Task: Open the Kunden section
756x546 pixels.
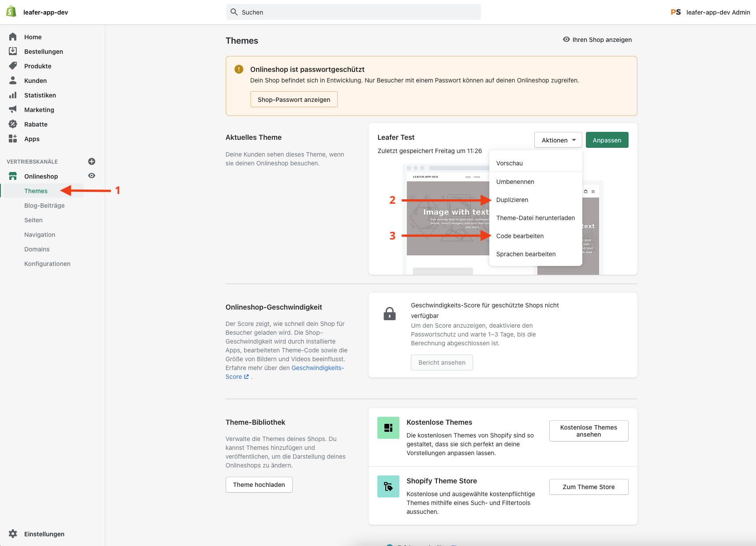Action: [35, 80]
